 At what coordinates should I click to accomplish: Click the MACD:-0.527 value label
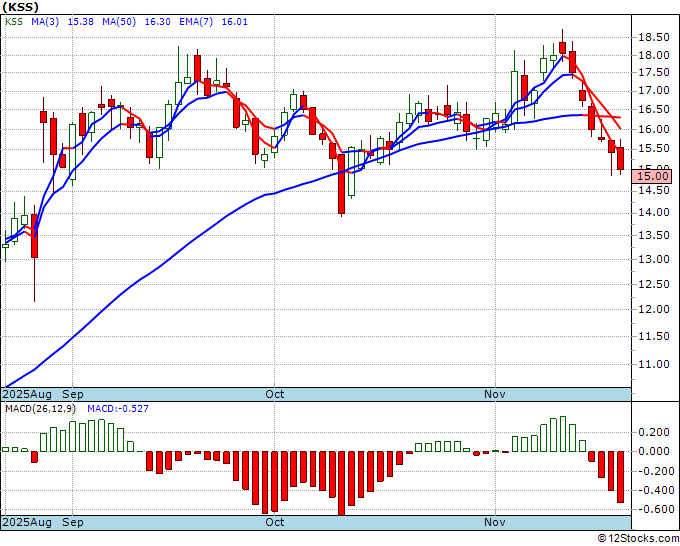118,409
